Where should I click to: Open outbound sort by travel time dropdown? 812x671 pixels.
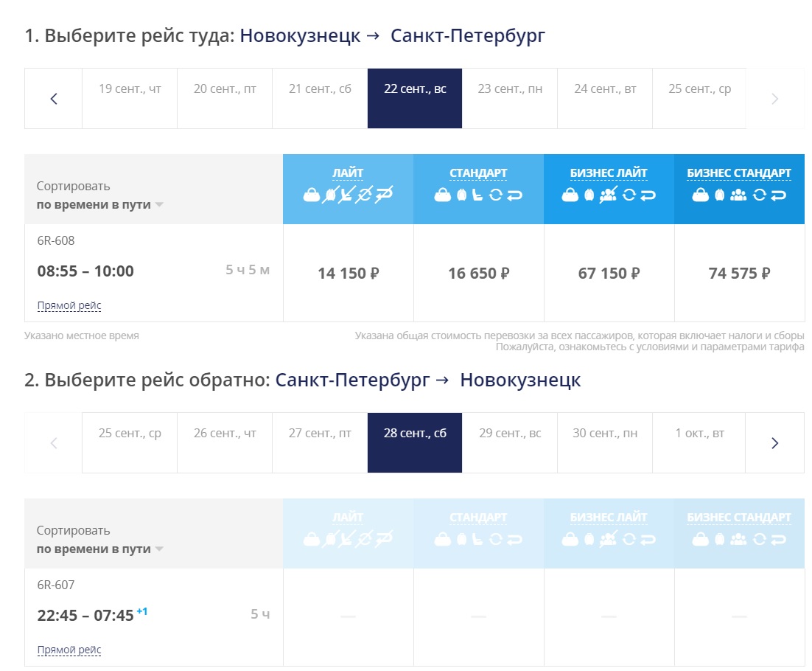point(99,205)
